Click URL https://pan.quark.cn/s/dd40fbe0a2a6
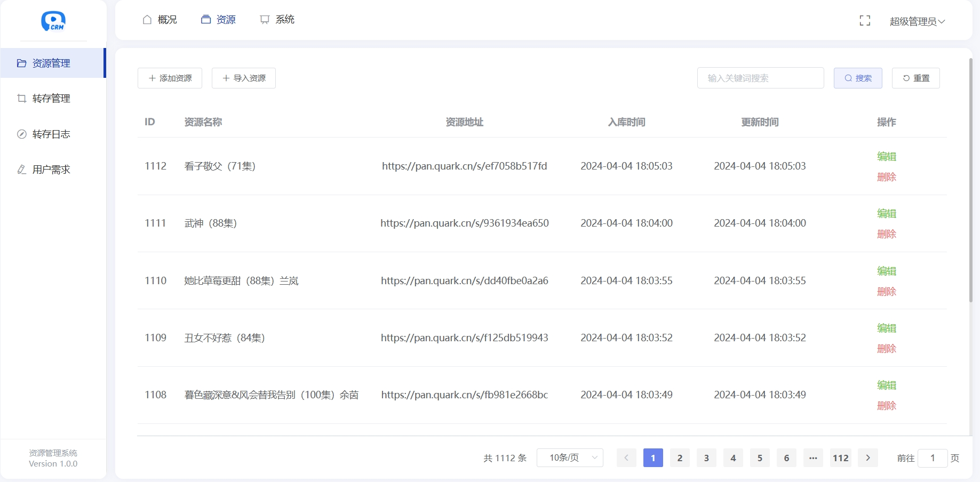Image resolution: width=980 pixels, height=482 pixels. [x=465, y=280]
